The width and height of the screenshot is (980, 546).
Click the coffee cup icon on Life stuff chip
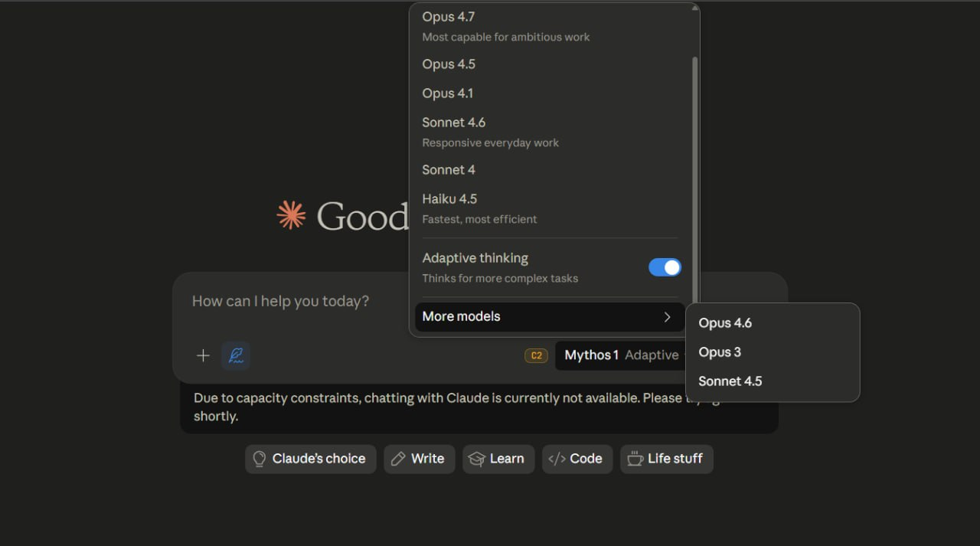tap(635, 459)
